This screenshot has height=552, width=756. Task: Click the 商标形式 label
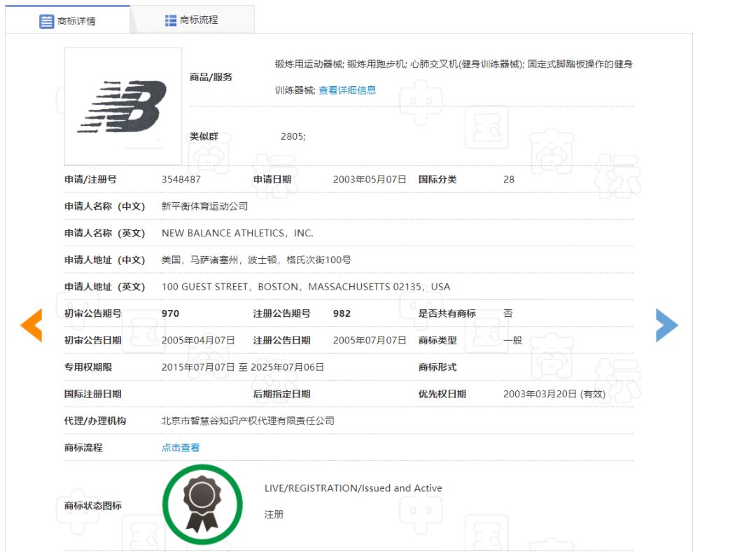(x=437, y=367)
